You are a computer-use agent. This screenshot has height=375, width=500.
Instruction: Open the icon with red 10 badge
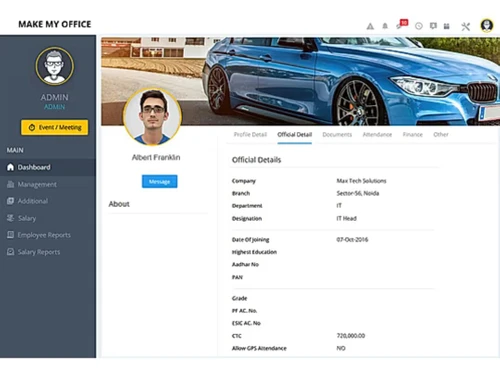pos(401,24)
